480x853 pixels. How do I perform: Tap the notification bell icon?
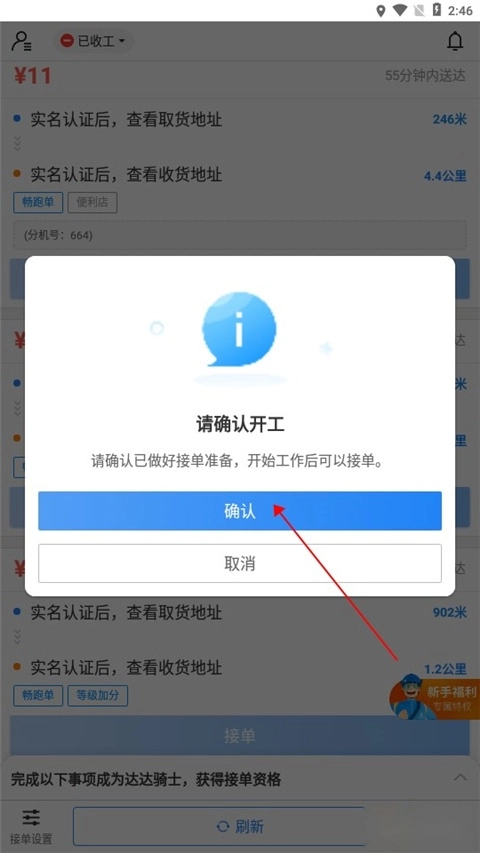click(x=454, y=41)
